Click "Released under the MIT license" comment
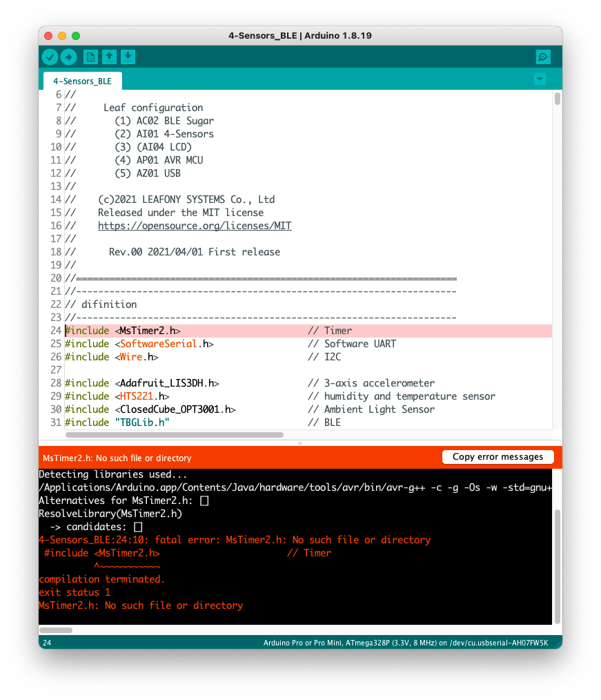The height and width of the screenshot is (700, 601). [x=181, y=213]
